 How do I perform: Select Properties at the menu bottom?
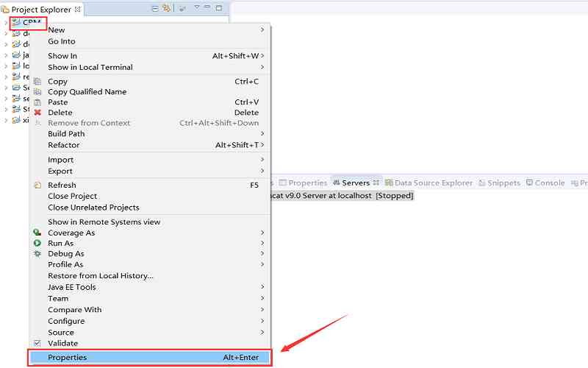(x=150, y=358)
